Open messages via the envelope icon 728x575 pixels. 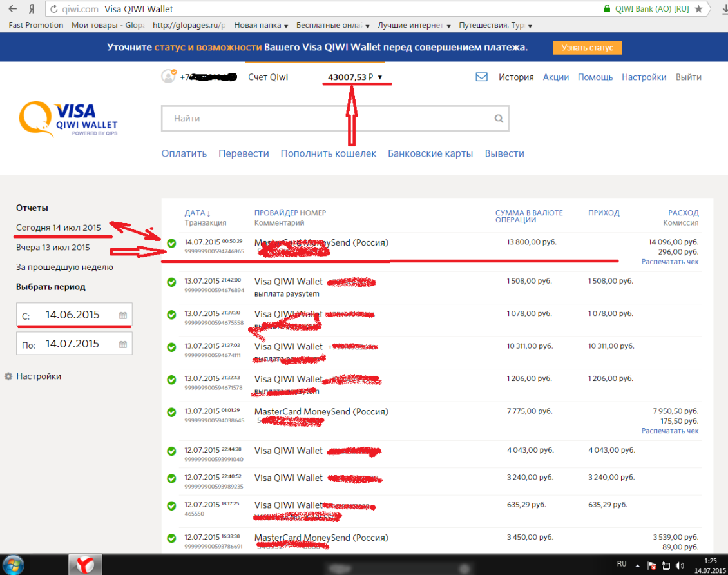pyautogui.click(x=481, y=77)
